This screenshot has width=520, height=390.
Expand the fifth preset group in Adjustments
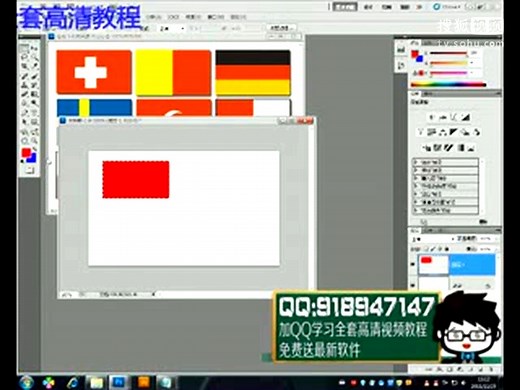416,194
